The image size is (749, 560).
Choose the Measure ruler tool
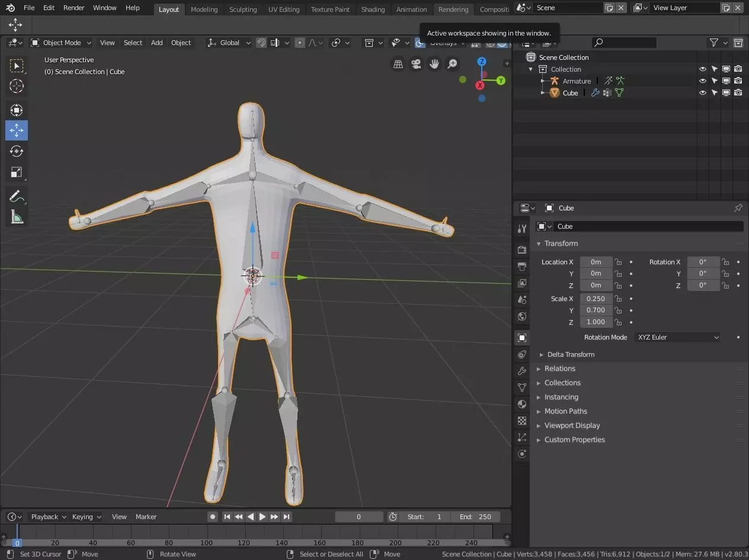click(x=17, y=217)
